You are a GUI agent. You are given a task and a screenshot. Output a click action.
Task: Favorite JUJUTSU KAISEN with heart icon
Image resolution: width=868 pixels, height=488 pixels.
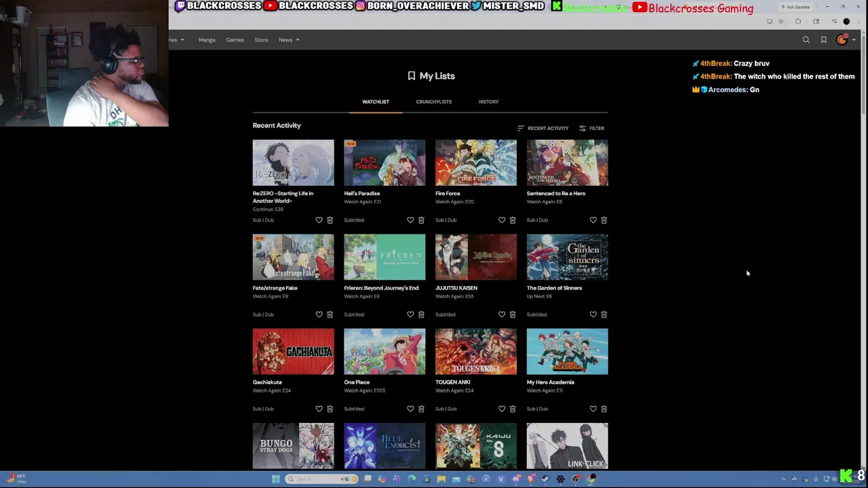502,314
